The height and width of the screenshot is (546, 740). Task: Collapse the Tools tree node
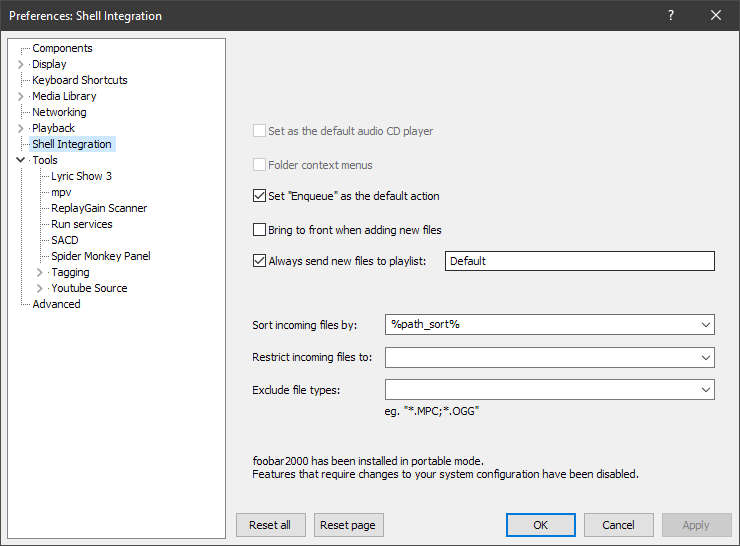(x=21, y=160)
